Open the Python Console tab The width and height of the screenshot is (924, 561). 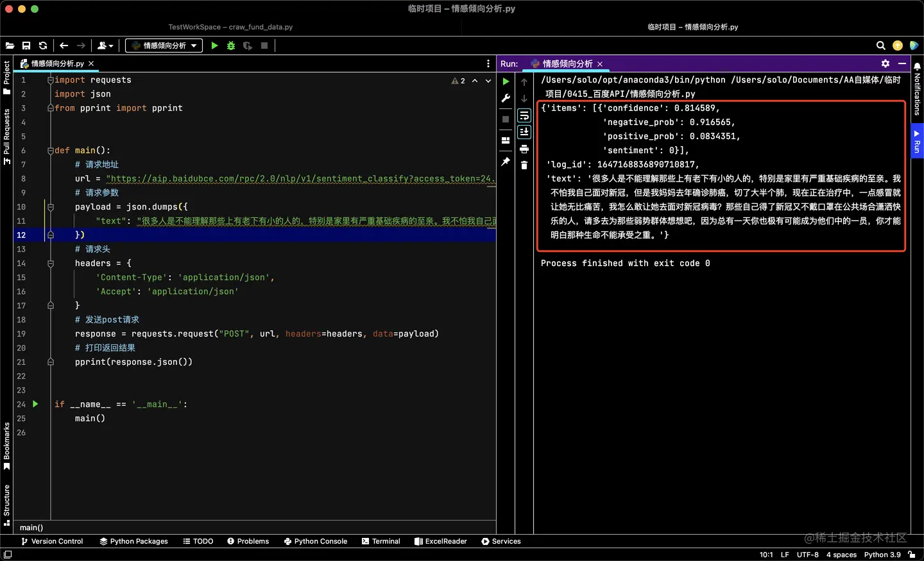(315, 541)
